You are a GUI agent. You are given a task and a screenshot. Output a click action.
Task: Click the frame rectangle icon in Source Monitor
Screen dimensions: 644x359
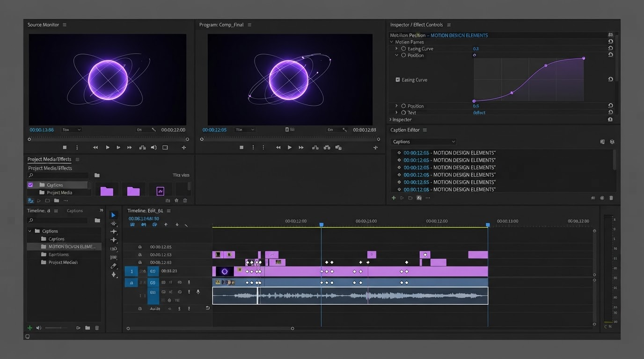[x=165, y=147]
